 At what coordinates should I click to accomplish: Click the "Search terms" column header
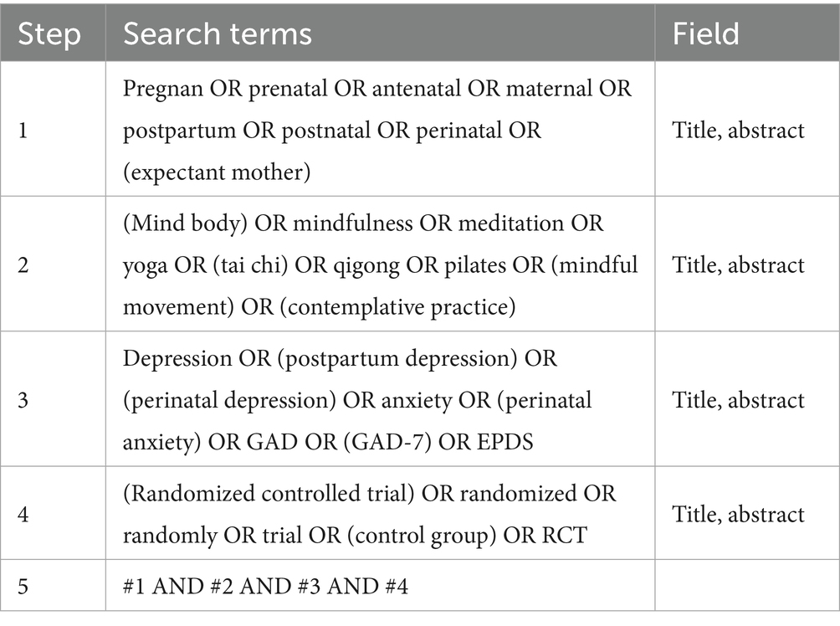[x=218, y=33]
